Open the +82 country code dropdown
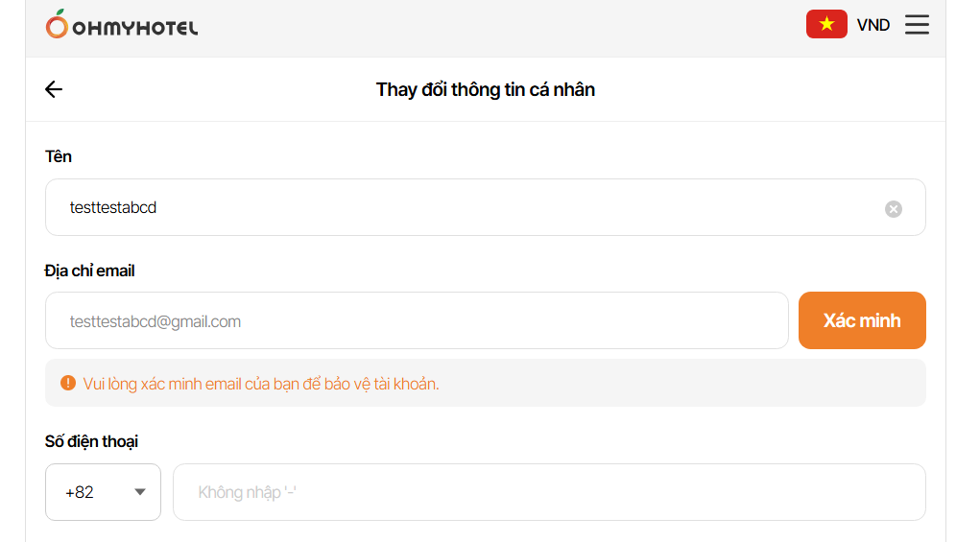This screenshot has height=542, width=980. (103, 492)
